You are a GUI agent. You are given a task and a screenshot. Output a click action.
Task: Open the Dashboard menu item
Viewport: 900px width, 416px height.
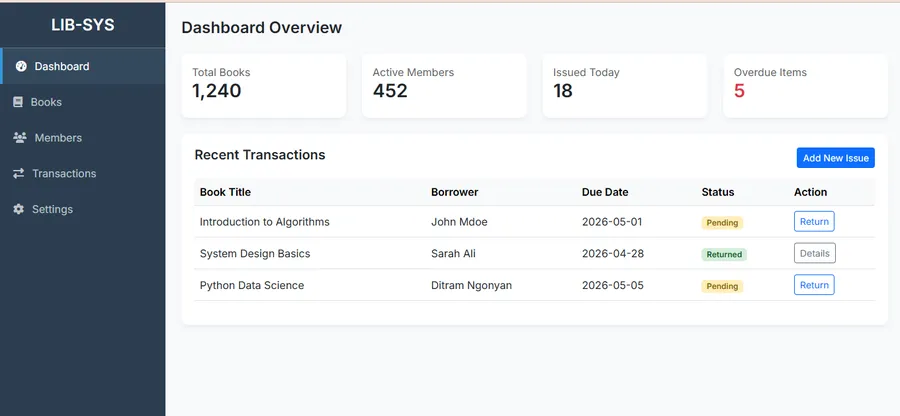[x=83, y=66]
